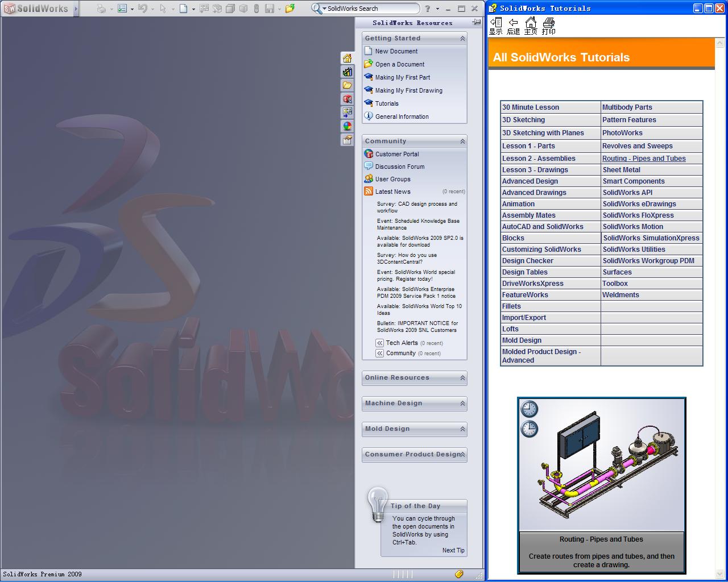Screen dimensions: 728x582
Task: Open the search type dropdown arrow
Action: [324, 9]
